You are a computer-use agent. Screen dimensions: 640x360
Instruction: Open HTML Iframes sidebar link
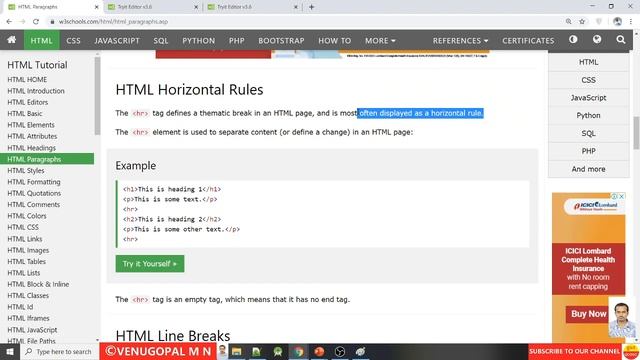click(x=28, y=318)
